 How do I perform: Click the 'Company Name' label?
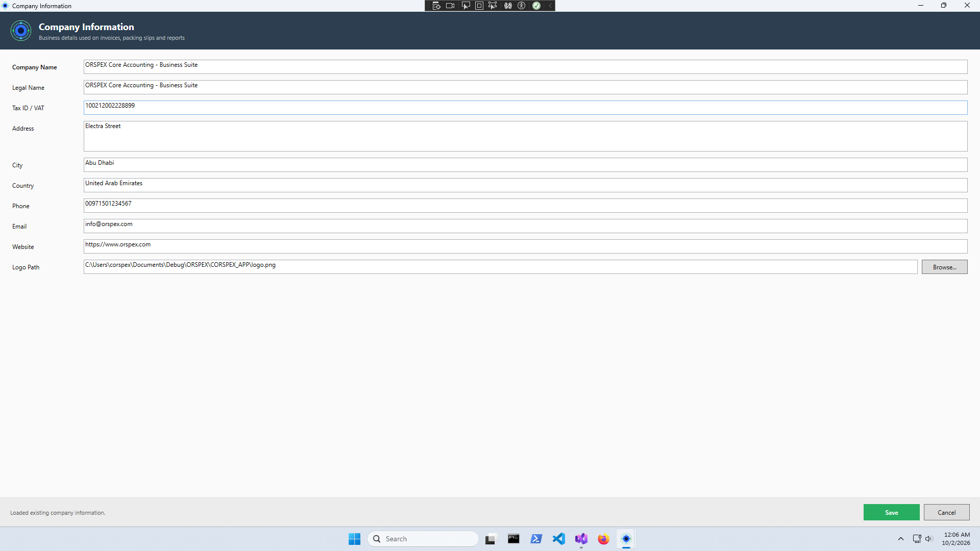[35, 67]
